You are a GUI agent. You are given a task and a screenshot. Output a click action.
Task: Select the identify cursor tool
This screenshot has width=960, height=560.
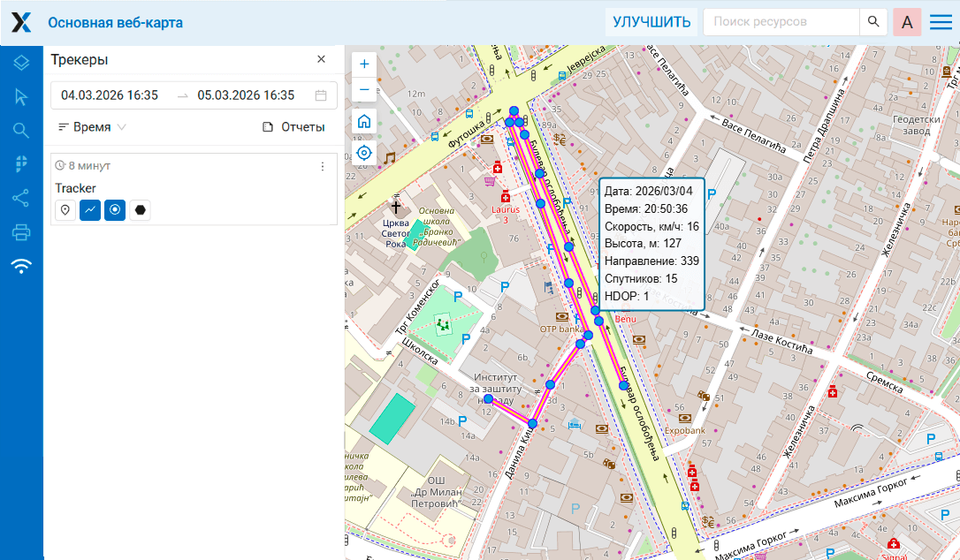(x=21, y=96)
